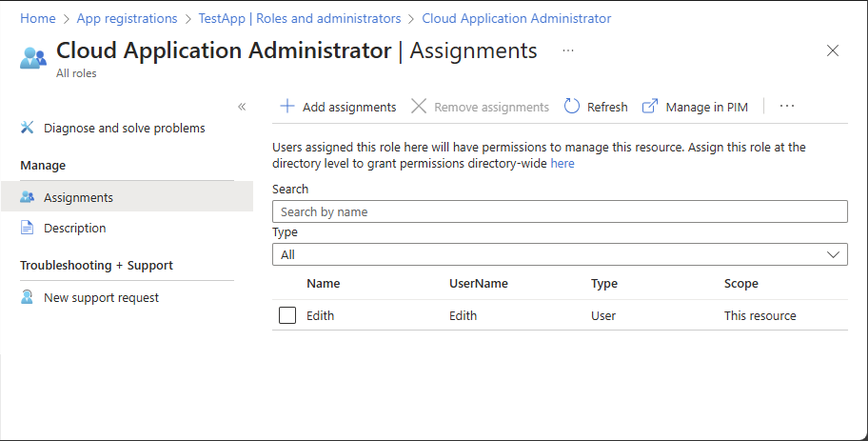Image resolution: width=868 pixels, height=441 pixels.
Task: Collapse the sidebar with double chevron
Action: 242,107
